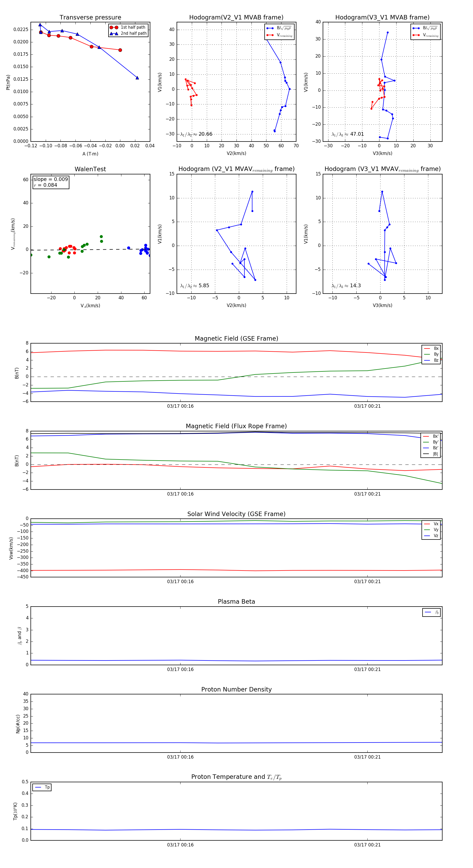Select the "Bz'" legend entry in Flux Rope Frame
The width and height of the screenshot is (473, 868).
coord(431,448)
